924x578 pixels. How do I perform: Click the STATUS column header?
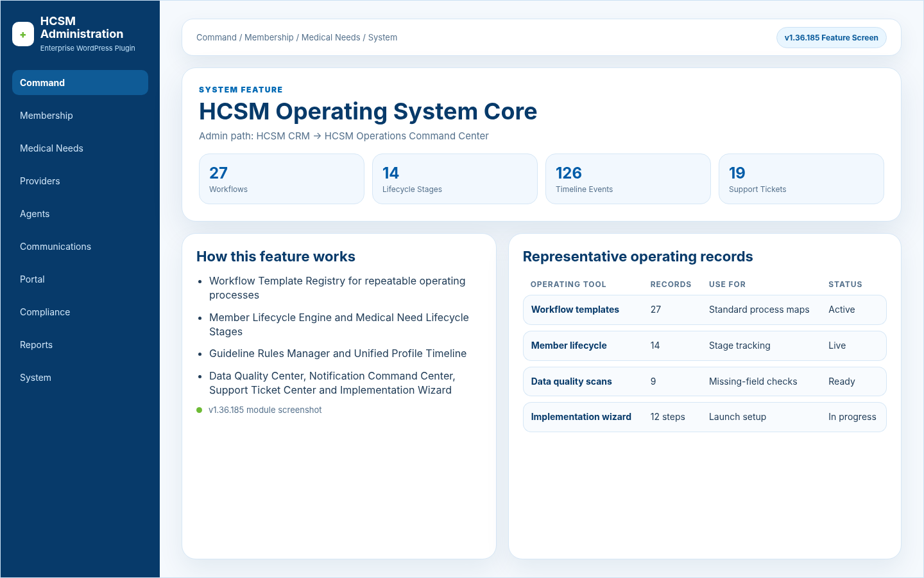845,285
